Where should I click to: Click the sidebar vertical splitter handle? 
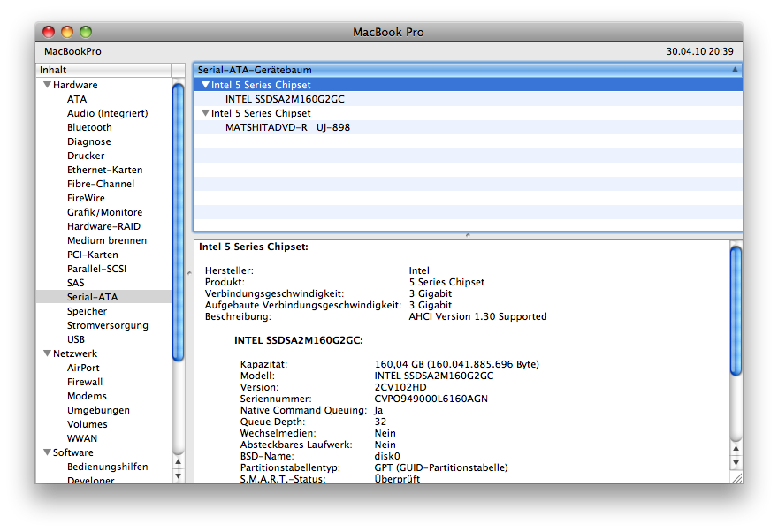point(189,273)
